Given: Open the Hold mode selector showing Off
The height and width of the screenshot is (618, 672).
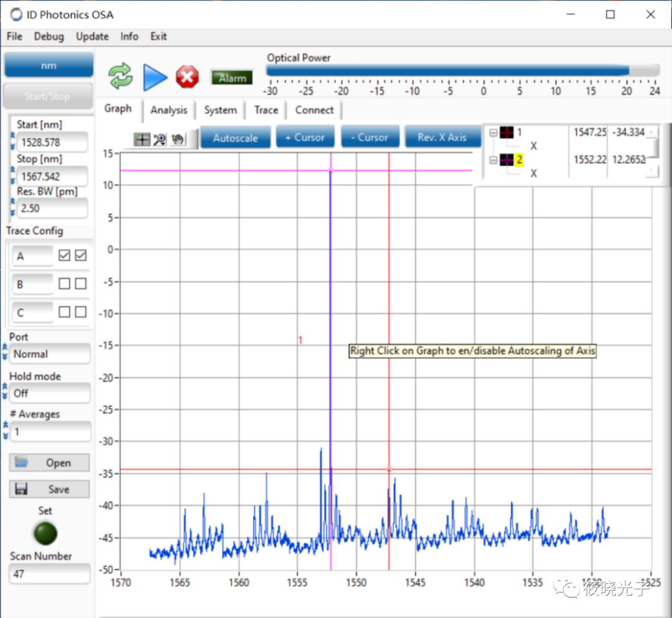Looking at the screenshot, I should [50, 393].
